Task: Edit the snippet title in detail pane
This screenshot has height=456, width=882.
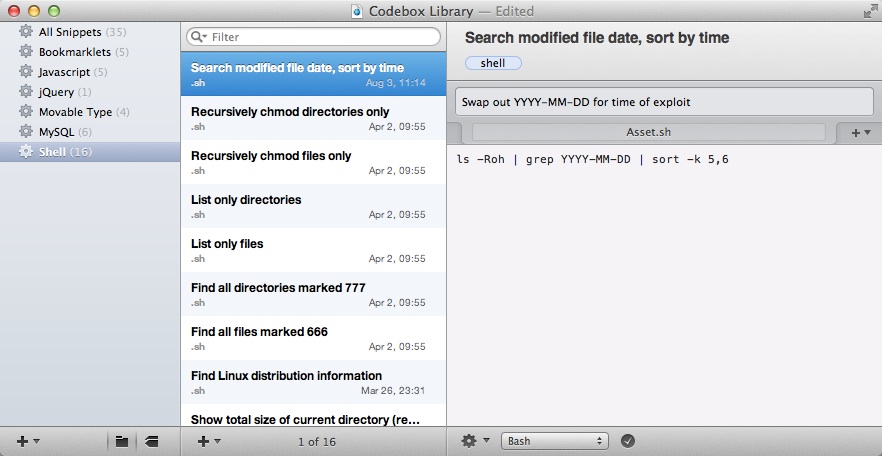Action: tap(597, 38)
